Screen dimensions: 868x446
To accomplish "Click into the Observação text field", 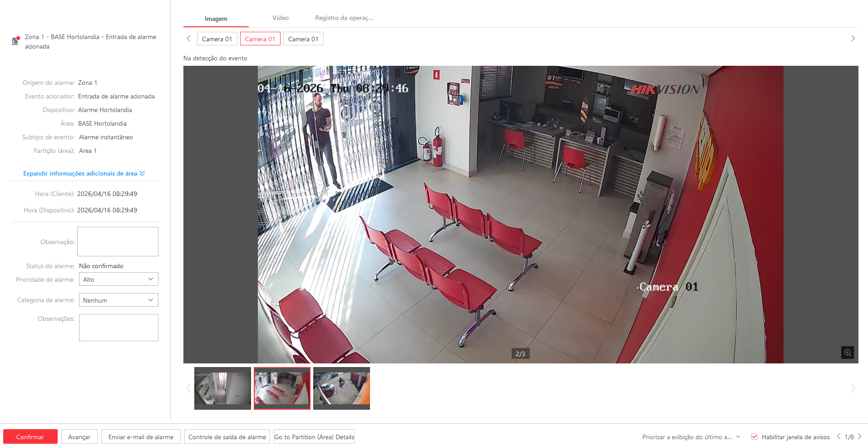I will (118, 241).
